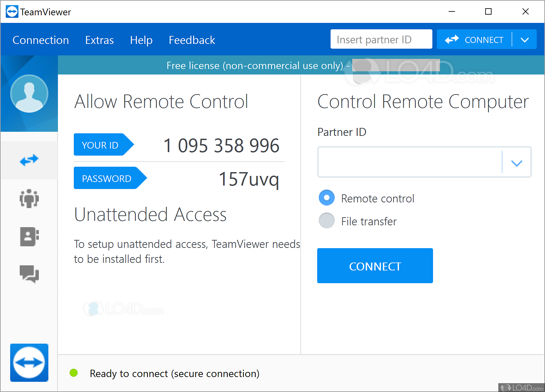Click the user profile avatar
The width and height of the screenshot is (545, 392).
click(29, 94)
